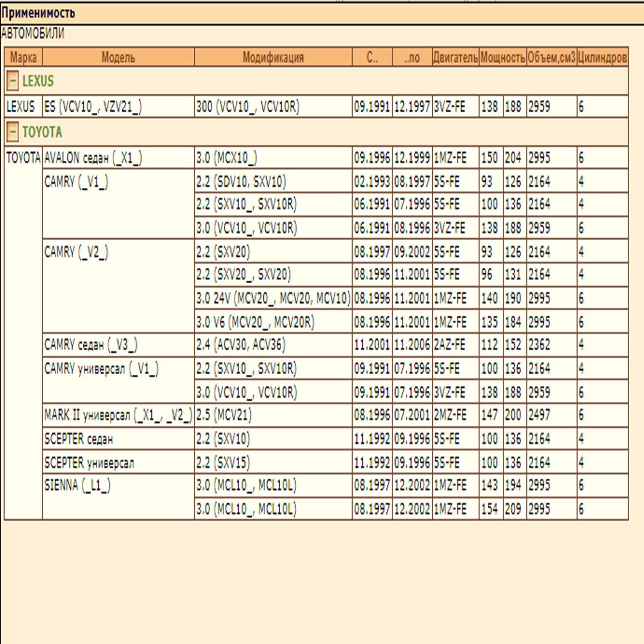This screenshot has width=644, height=644.
Task: Click the green LEXUS group label
Action: (x=38, y=81)
